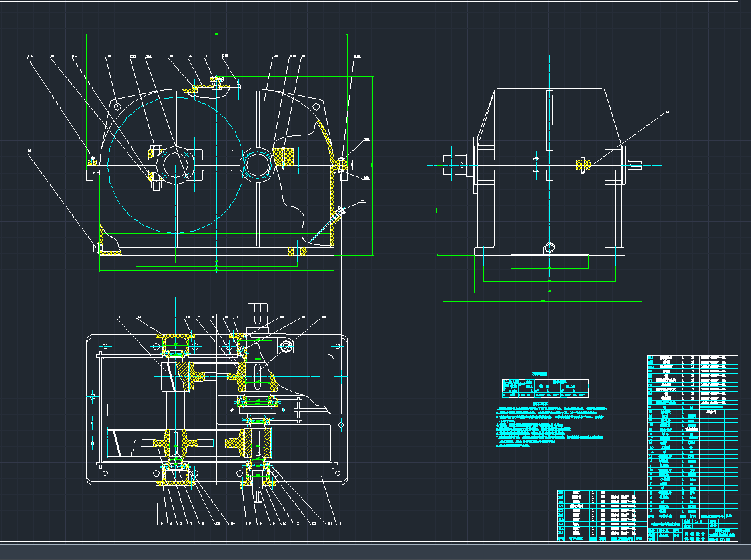
Task: Click the drain plug at the front view's lower left
Action: pyautogui.click(x=97, y=249)
